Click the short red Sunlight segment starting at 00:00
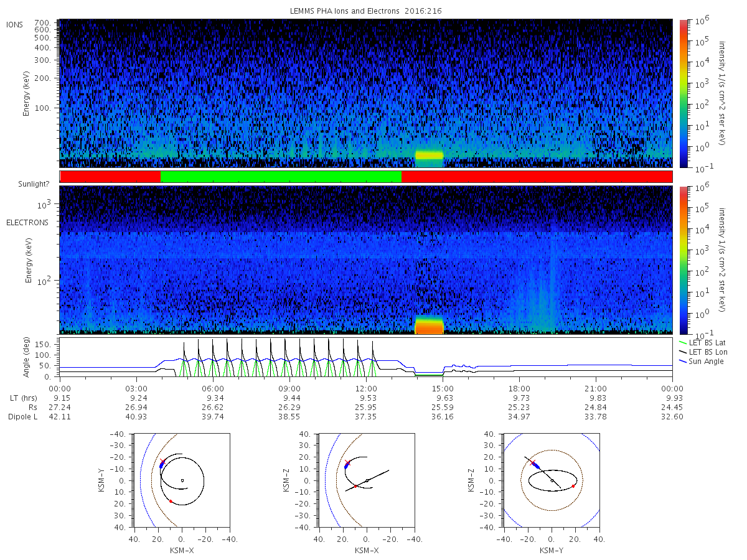 pos(110,177)
